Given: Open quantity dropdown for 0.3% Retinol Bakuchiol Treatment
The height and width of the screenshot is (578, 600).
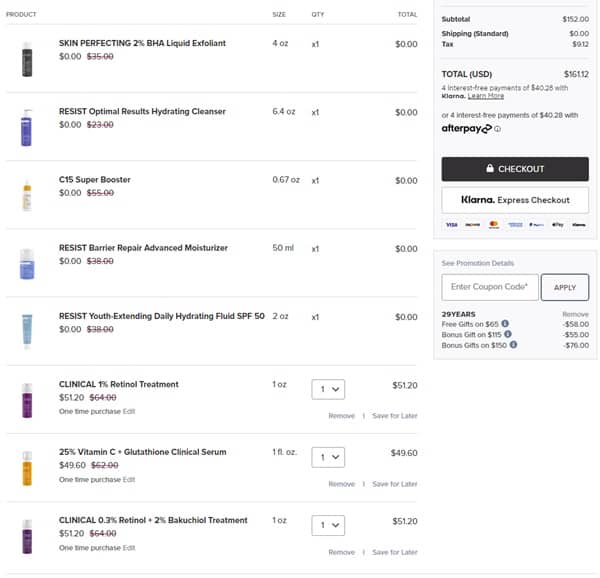Looking at the screenshot, I should click(x=328, y=525).
